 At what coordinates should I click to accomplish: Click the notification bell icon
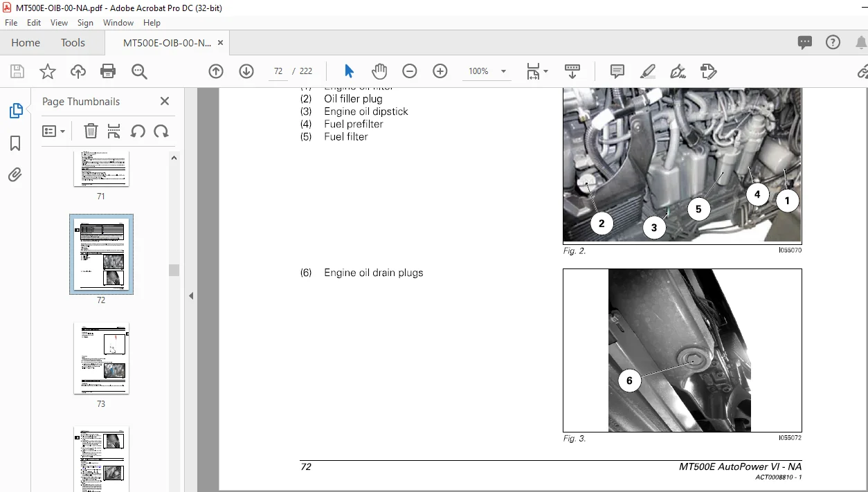(862, 42)
